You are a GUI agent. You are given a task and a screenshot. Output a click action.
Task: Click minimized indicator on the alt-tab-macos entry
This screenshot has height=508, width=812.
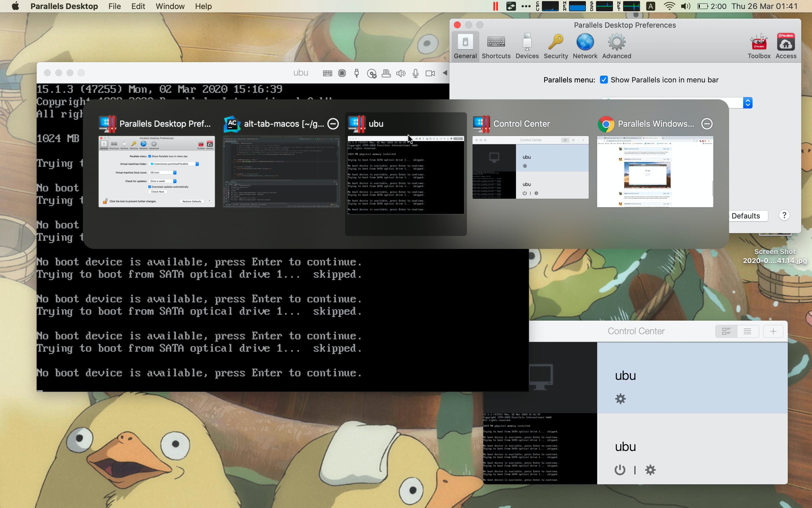(333, 124)
